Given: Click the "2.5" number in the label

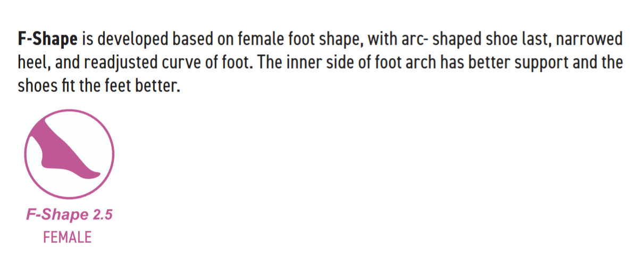Looking at the screenshot, I should tap(102, 215).
